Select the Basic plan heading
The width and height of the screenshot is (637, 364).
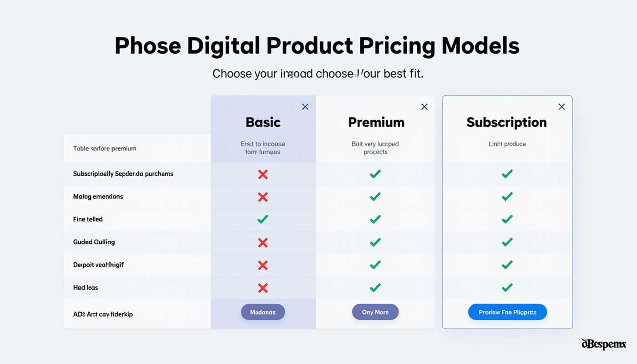pyautogui.click(x=263, y=122)
